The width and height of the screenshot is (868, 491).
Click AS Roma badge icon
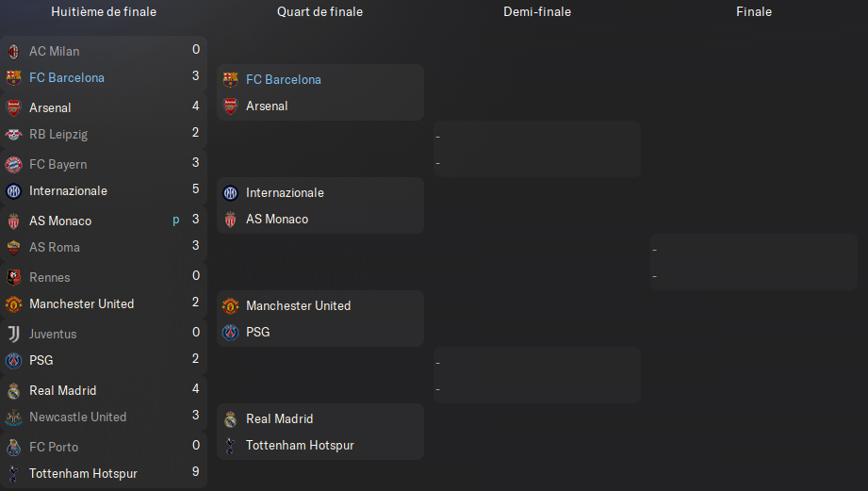point(14,248)
